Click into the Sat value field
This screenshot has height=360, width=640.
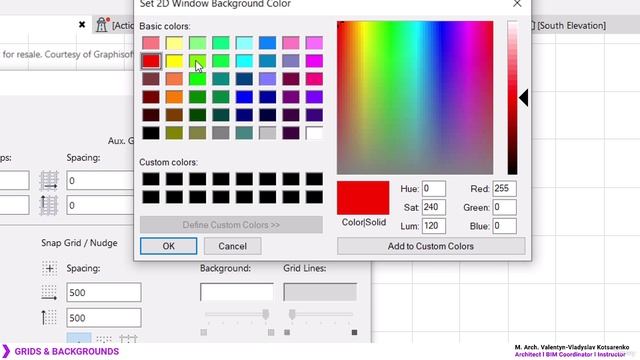point(433,207)
